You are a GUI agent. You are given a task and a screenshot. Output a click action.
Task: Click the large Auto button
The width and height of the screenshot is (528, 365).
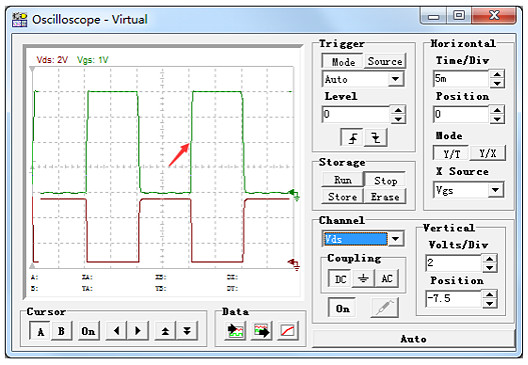point(414,339)
